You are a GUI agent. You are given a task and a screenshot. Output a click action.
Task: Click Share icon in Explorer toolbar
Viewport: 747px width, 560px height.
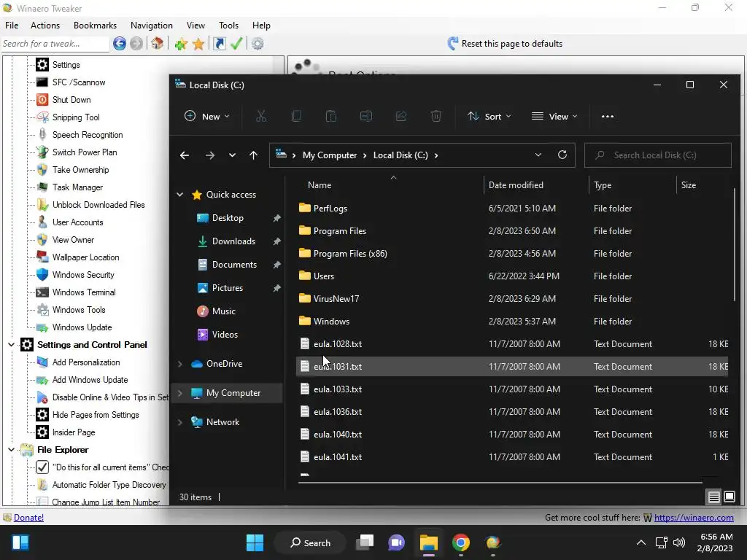tap(401, 116)
